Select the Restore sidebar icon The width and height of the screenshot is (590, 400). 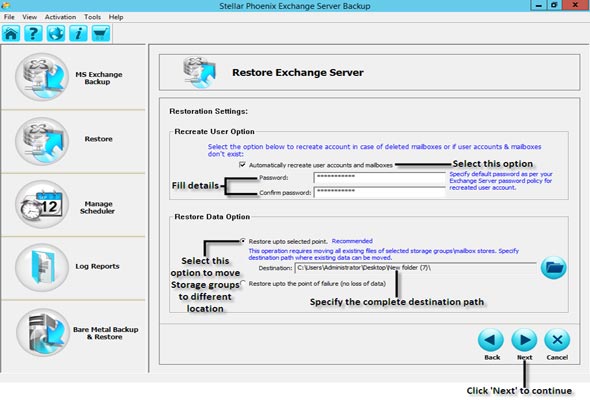click(42, 141)
